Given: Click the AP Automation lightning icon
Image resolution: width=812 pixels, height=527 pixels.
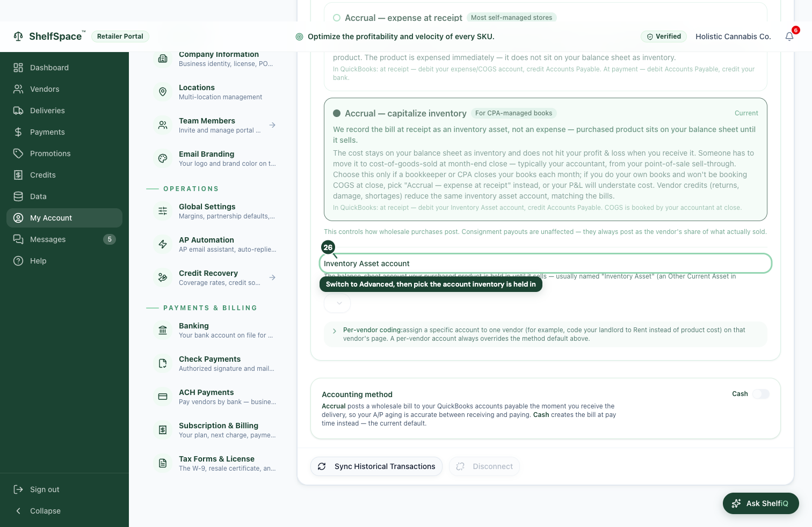Looking at the screenshot, I should [163, 244].
